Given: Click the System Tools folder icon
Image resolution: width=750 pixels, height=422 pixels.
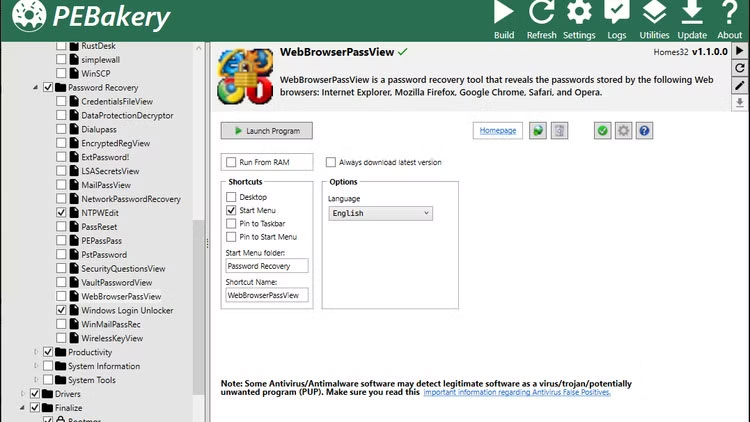Looking at the screenshot, I should click(60, 380).
